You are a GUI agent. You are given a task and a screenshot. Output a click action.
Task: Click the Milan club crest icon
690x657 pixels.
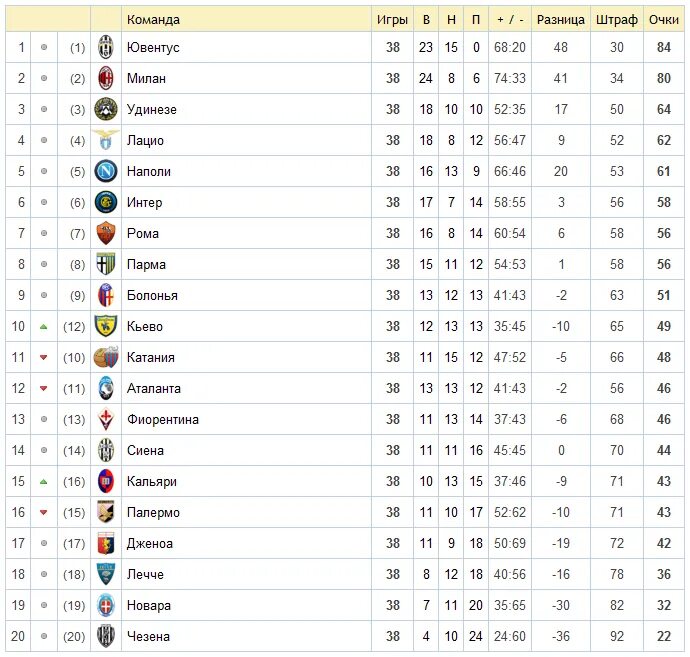[x=106, y=78]
